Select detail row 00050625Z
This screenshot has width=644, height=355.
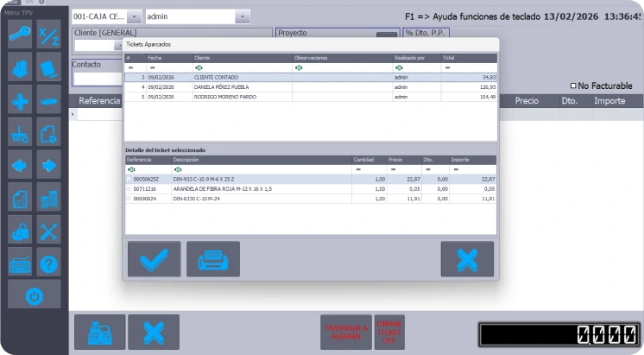311,179
